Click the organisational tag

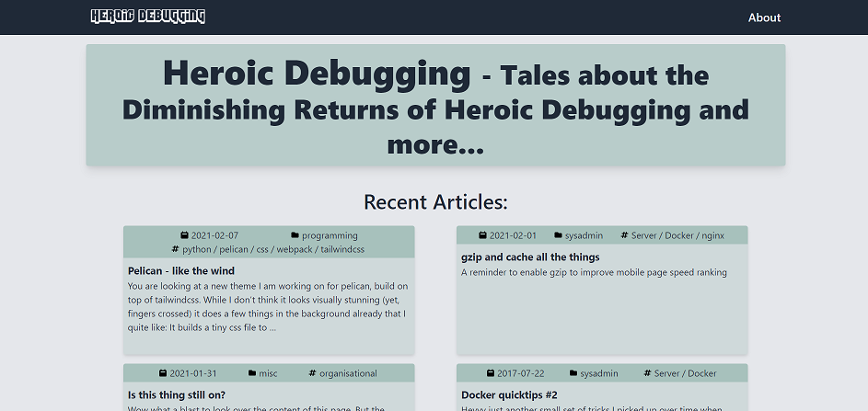point(348,373)
